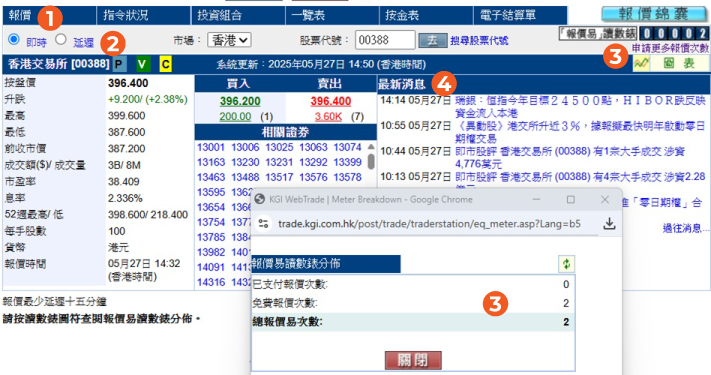Open related security 13463
Viewport: 711px width, 375px height.
[211, 177]
